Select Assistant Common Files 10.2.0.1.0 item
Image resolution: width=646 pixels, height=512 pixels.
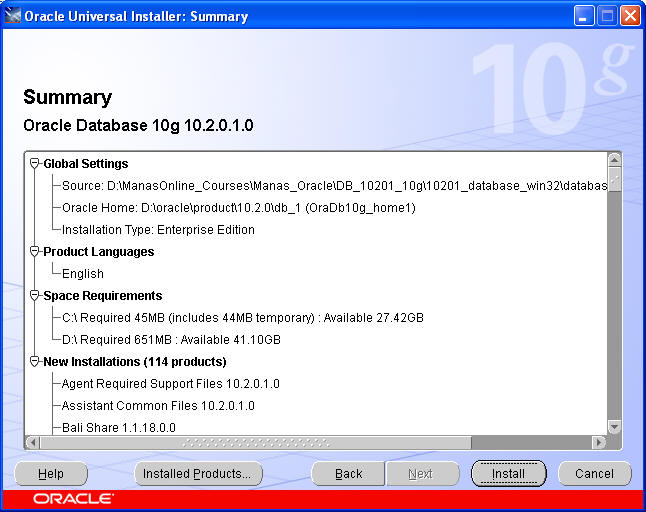click(158, 405)
